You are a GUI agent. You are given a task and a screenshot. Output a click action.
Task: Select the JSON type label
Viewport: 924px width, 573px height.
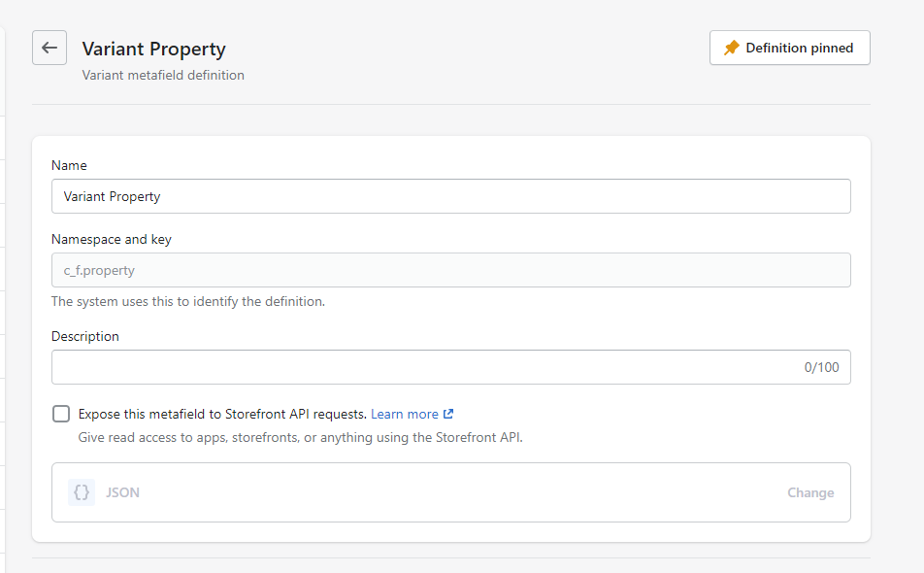122,492
